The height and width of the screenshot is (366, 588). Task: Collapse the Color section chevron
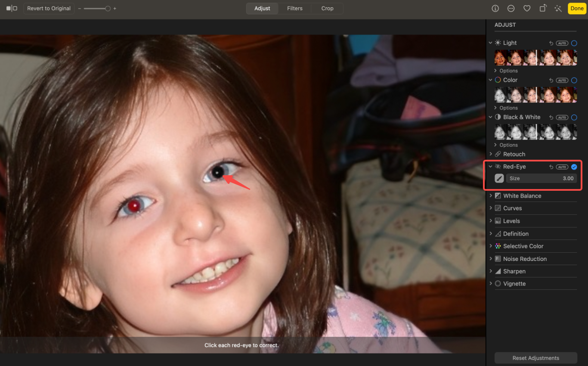pyautogui.click(x=491, y=80)
